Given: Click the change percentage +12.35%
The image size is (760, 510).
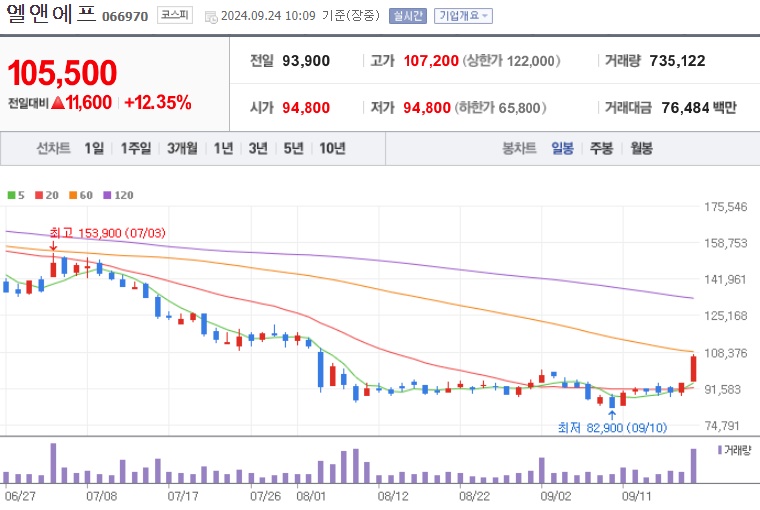Looking at the screenshot, I should click(x=158, y=103).
